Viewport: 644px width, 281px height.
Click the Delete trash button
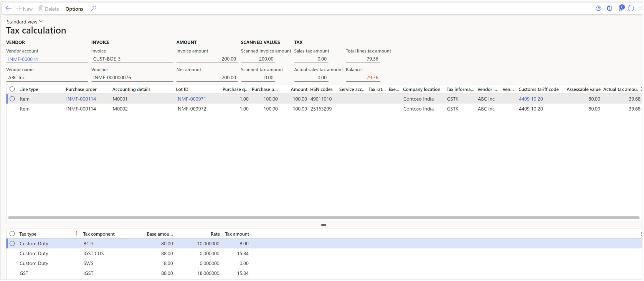(49, 9)
